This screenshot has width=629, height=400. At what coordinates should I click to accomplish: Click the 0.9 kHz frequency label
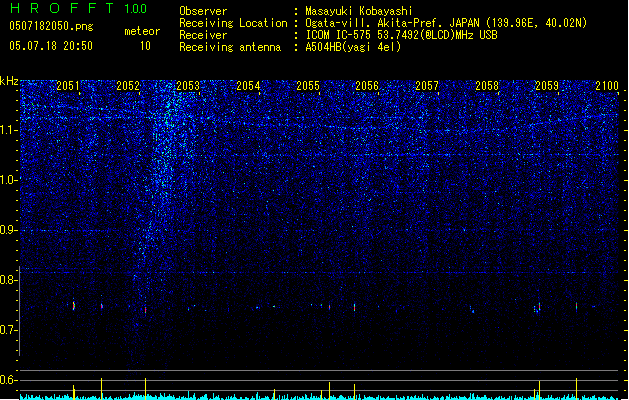tap(9, 230)
